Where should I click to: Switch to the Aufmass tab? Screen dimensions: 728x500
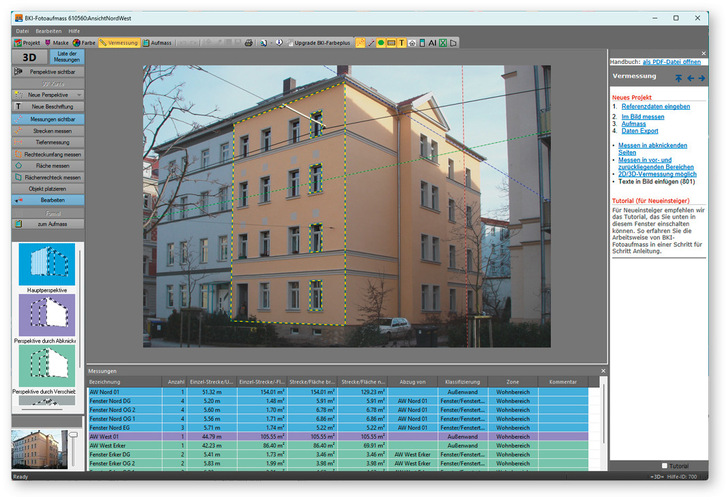pos(158,44)
